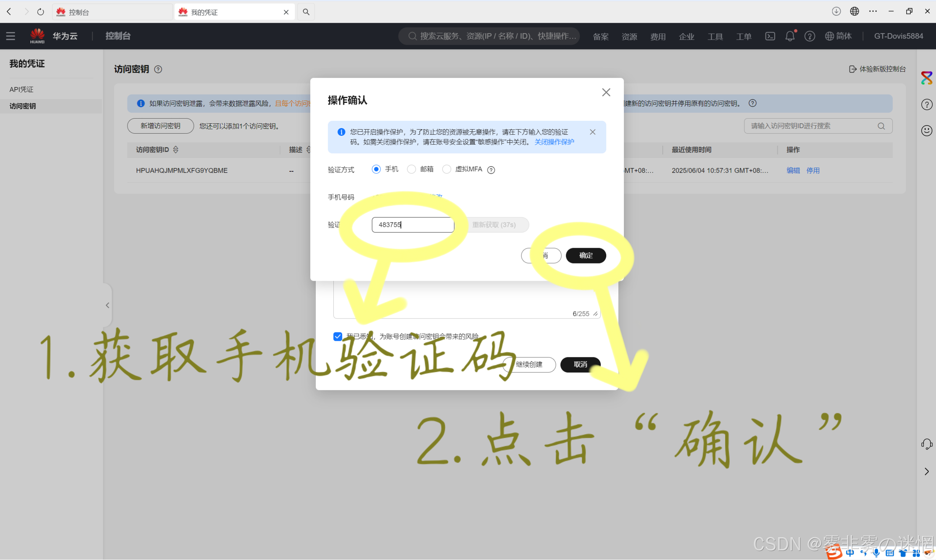936x560 pixels.
Task: Collapse the left sidebar with the arrow
Action: 108,305
